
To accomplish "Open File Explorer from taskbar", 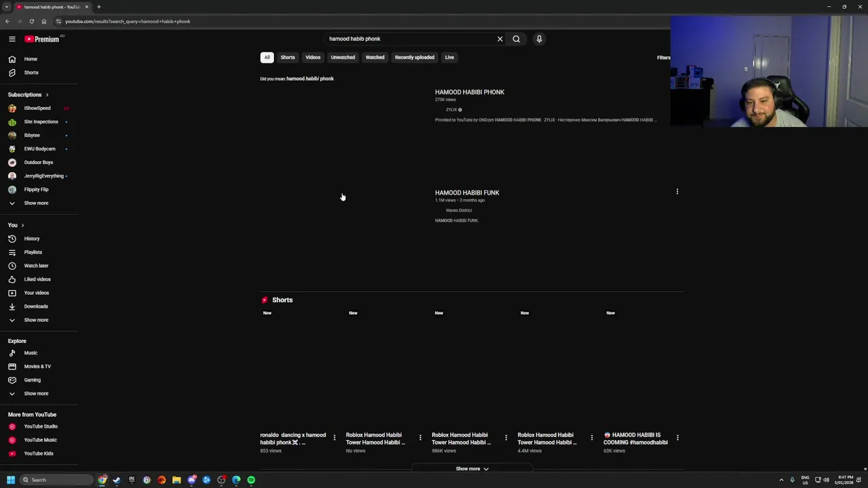I will tap(176, 480).
